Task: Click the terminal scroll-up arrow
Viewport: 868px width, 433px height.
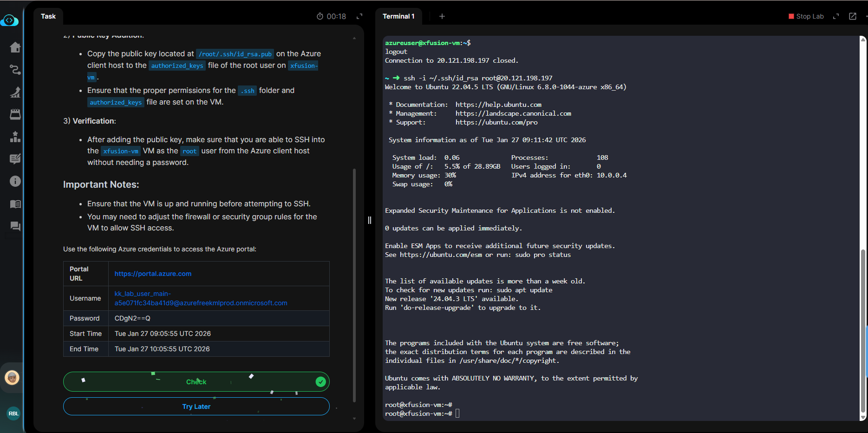Action: (863, 39)
